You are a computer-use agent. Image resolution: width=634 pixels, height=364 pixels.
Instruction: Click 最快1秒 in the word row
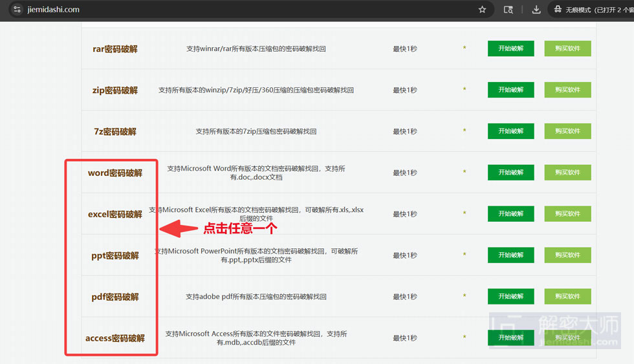tap(405, 173)
